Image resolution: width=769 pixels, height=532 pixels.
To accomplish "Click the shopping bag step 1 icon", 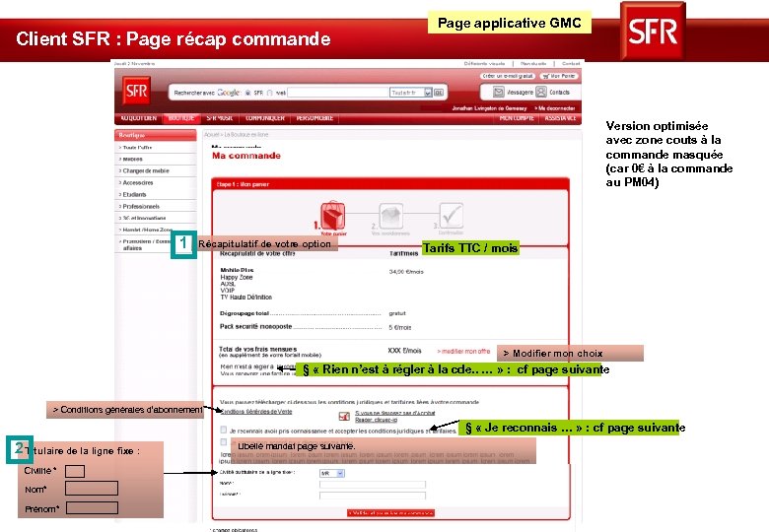I will point(333,216).
